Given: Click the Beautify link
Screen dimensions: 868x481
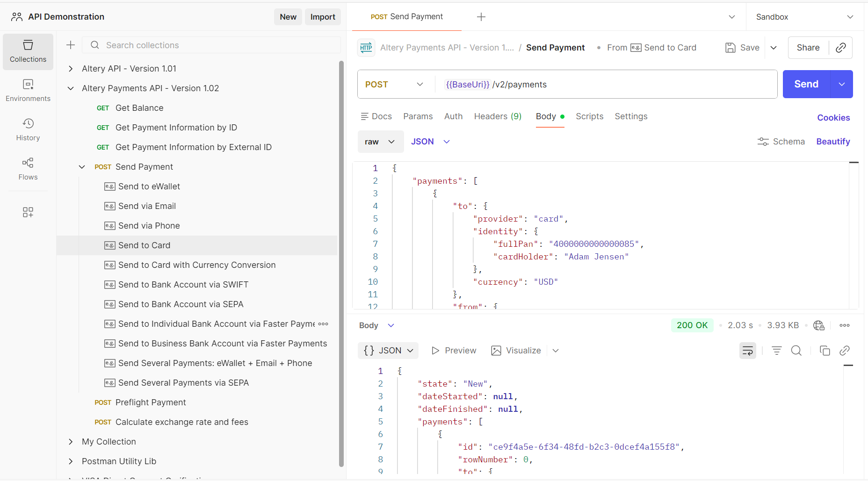Looking at the screenshot, I should coord(833,142).
